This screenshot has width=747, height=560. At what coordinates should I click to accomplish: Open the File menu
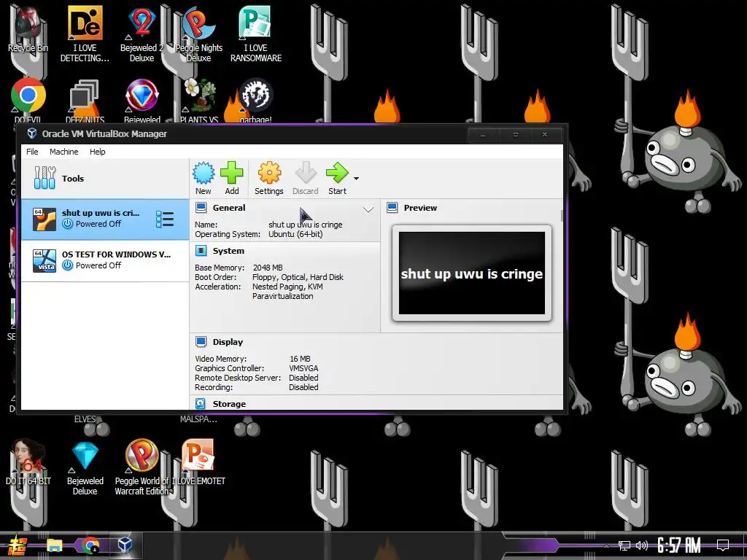tap(32, 152)
